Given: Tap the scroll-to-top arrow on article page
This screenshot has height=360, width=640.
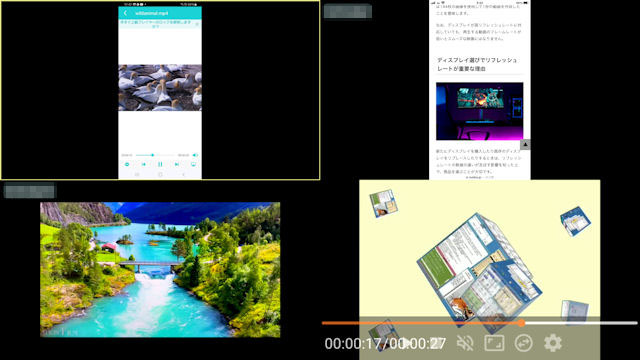Looking at the screenshot, I should pyautogui.click(x=525, y=144).
